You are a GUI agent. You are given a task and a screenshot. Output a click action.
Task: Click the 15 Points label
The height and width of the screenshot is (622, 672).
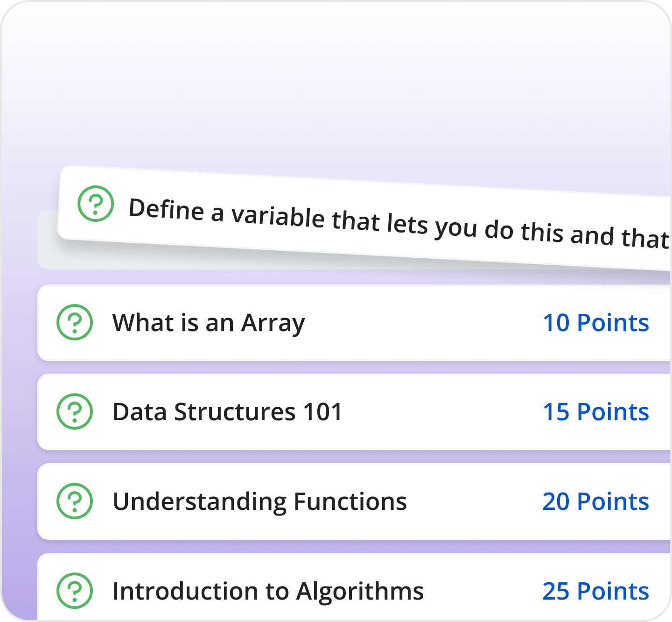596,412
